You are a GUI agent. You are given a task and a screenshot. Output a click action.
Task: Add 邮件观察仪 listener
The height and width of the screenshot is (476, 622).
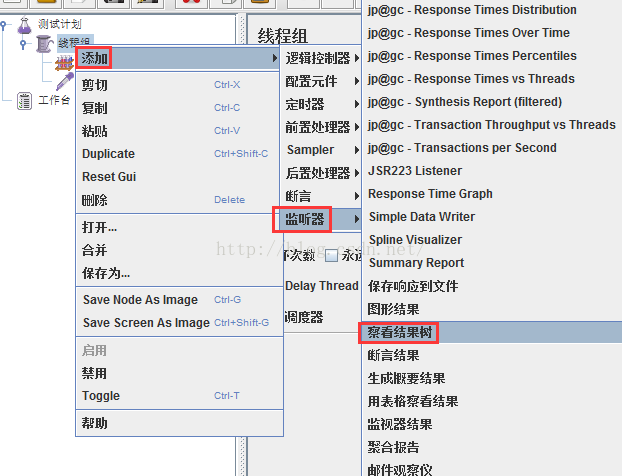tap(492, 469)
